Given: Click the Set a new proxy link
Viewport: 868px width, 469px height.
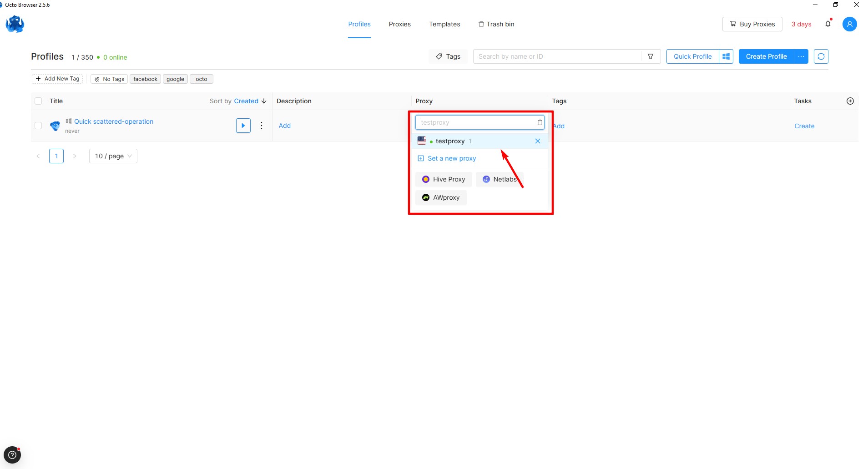Looking at the screenshot, I should 451,158.
